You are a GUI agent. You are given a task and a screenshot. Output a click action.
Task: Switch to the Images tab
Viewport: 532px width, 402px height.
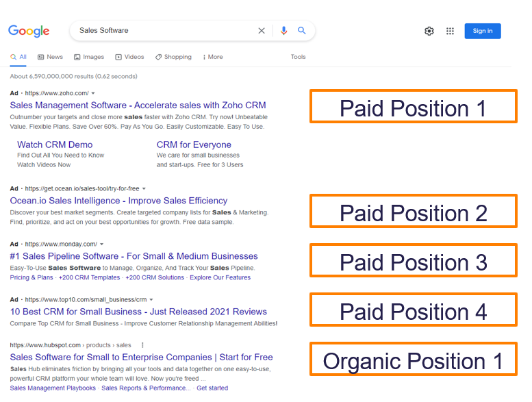(x=89, y=57)
